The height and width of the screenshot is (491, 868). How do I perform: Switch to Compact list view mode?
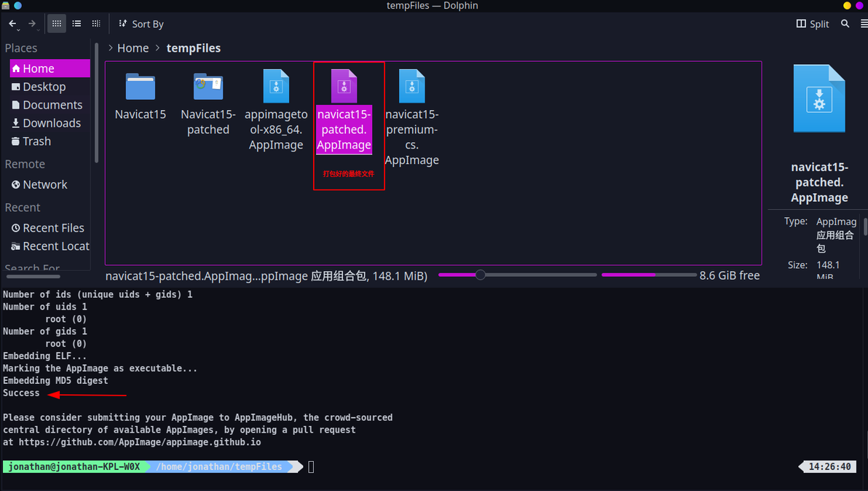pyautogui.click(x=76, y=24)
